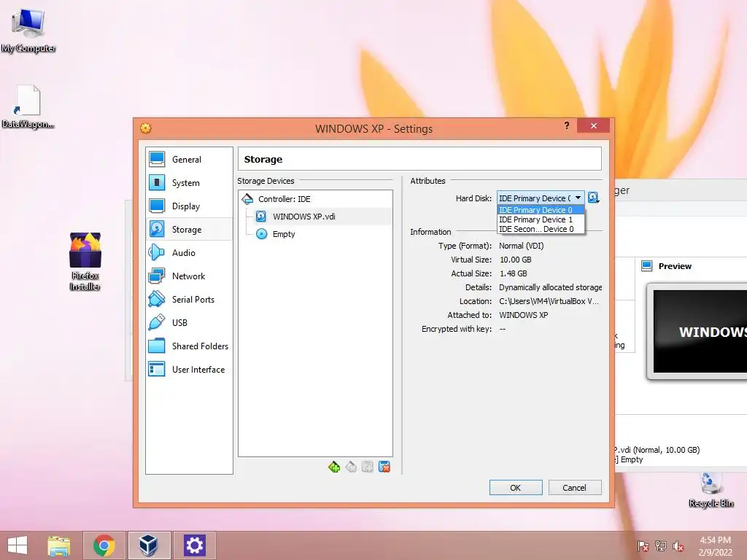Click Dynamically allocated storage details text
Image resolution: width=747 pixels, height=560 pixels.
coord(550,287)
